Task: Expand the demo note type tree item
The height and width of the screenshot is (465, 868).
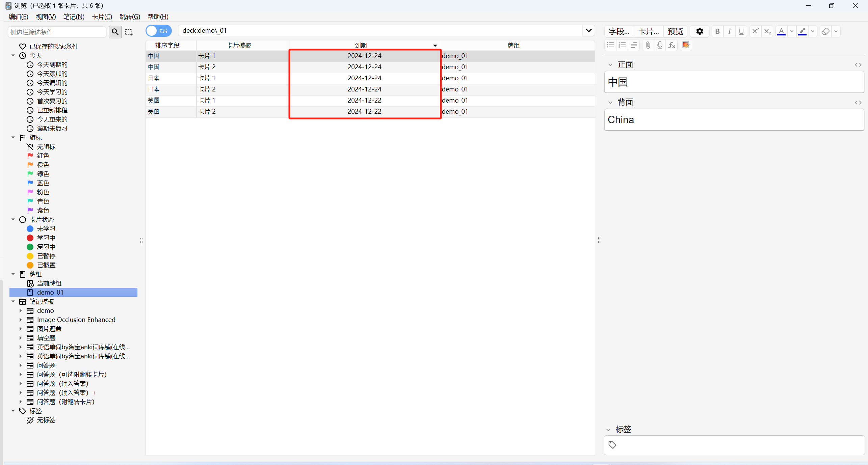Action: (x=21, y=310)
